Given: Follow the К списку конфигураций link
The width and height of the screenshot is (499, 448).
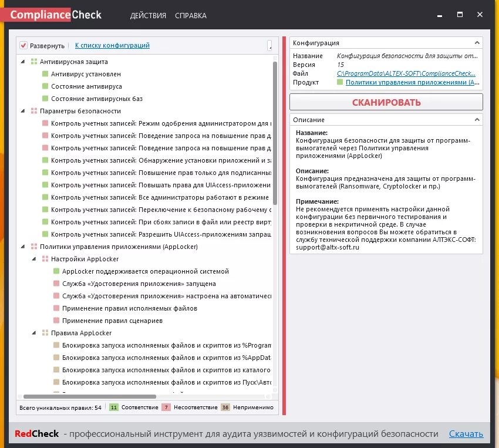Looking at the screenshot, I should (112, 45).
